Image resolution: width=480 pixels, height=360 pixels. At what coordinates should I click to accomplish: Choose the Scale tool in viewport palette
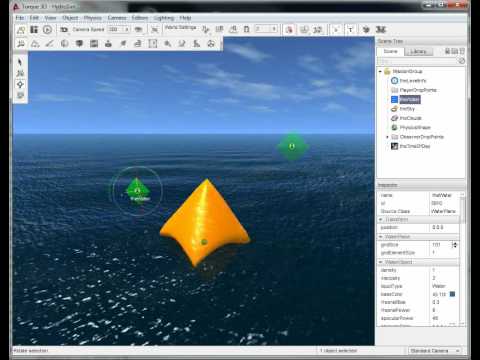20,96
